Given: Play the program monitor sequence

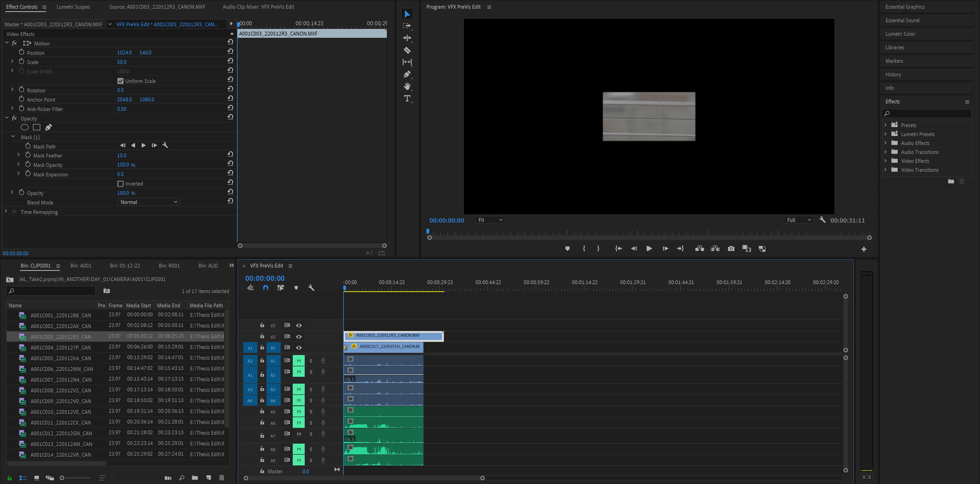Looking at the screenshot, I should 649,249.
